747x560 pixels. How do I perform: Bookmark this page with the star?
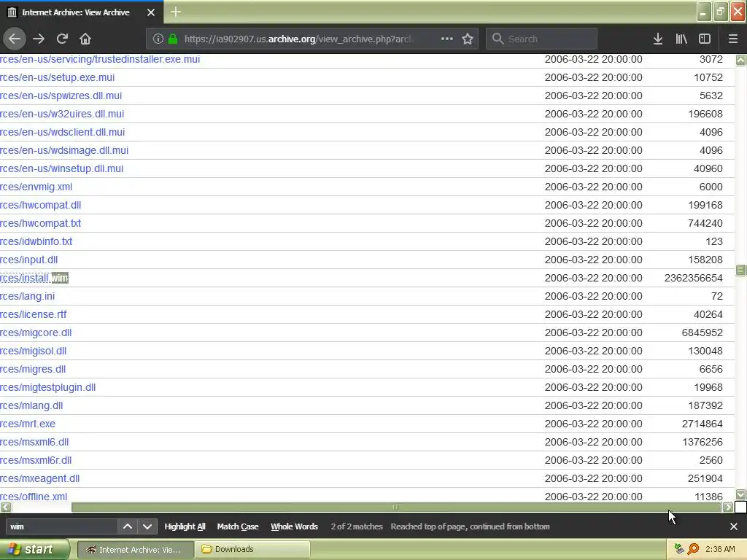[x=468, y=39]
